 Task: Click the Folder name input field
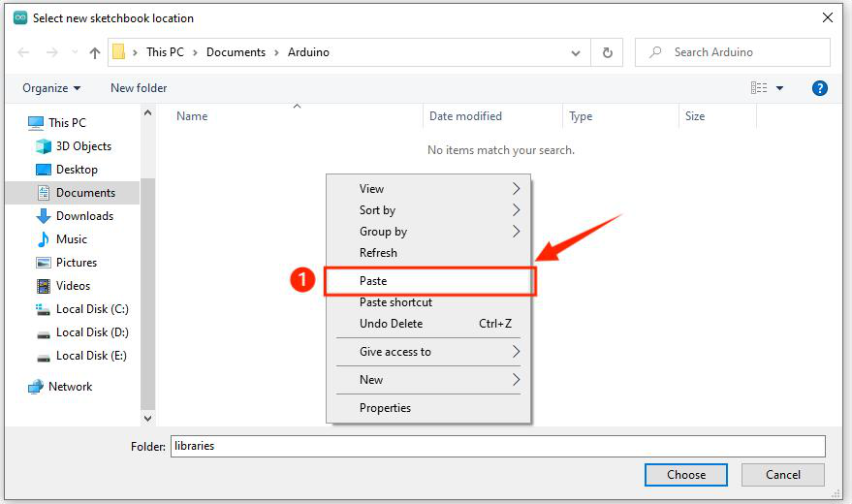497,446
